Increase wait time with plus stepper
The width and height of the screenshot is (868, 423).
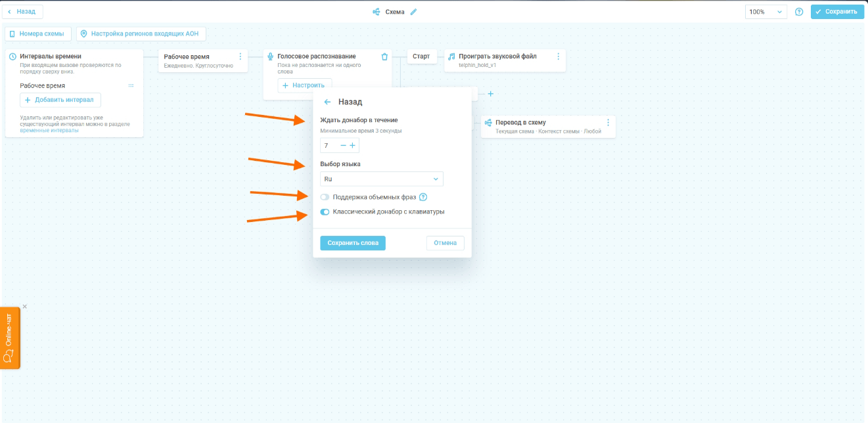(x=353, y=145)
